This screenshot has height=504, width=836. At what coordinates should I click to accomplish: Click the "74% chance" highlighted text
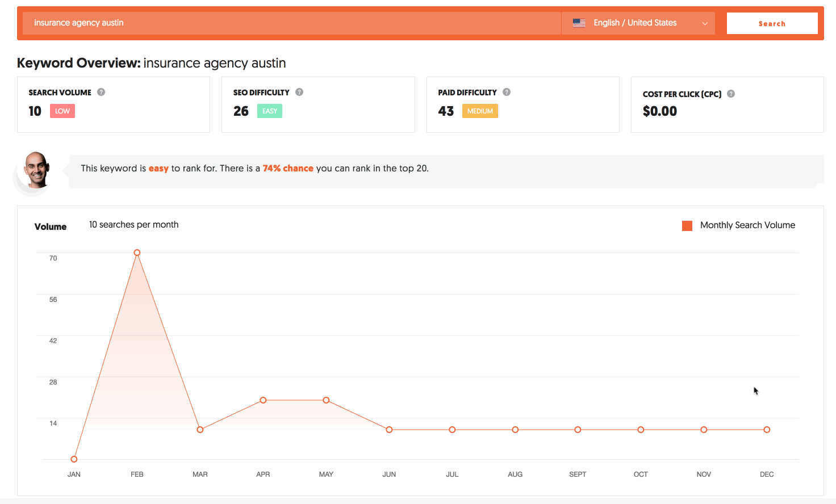point(288,169)
